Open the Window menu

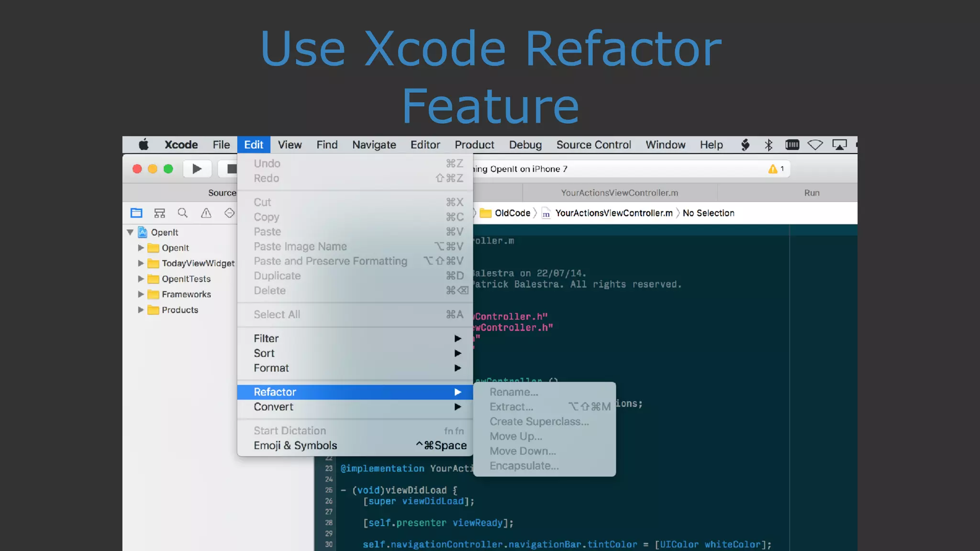(x=665, y=144)
